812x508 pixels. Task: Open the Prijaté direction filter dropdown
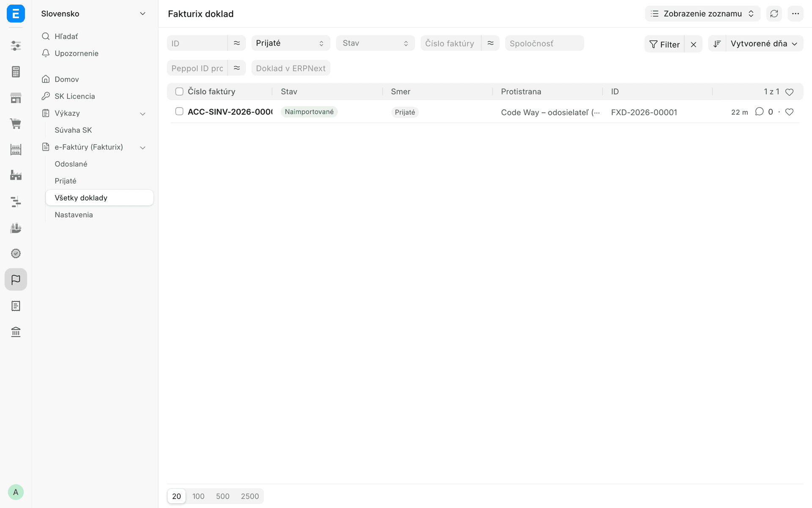click(x=291, y=43)
